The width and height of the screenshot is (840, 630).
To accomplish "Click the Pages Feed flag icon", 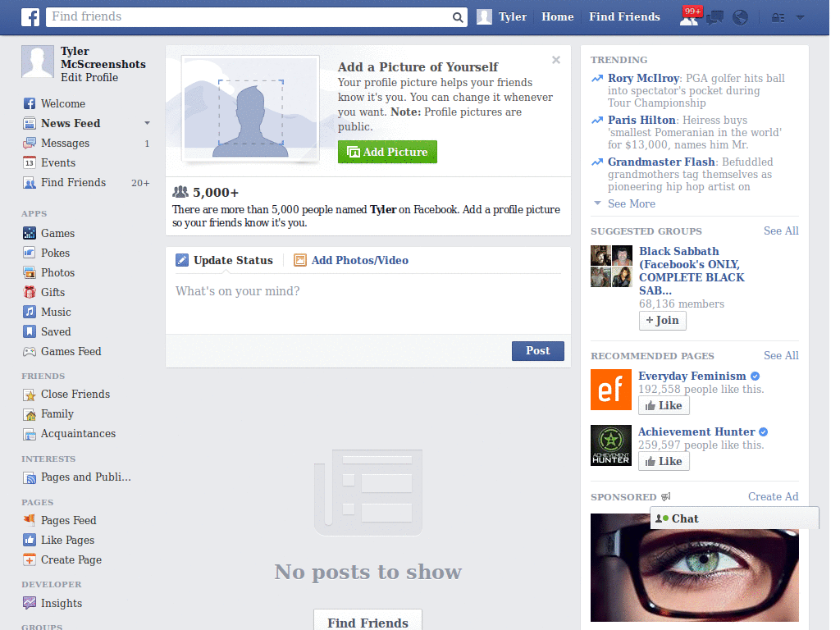I will coord(30,520).
